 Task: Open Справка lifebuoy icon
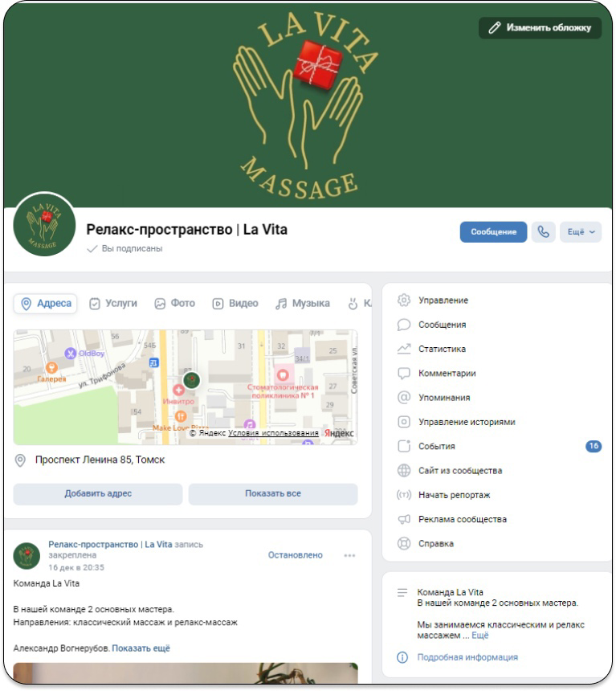404,543
